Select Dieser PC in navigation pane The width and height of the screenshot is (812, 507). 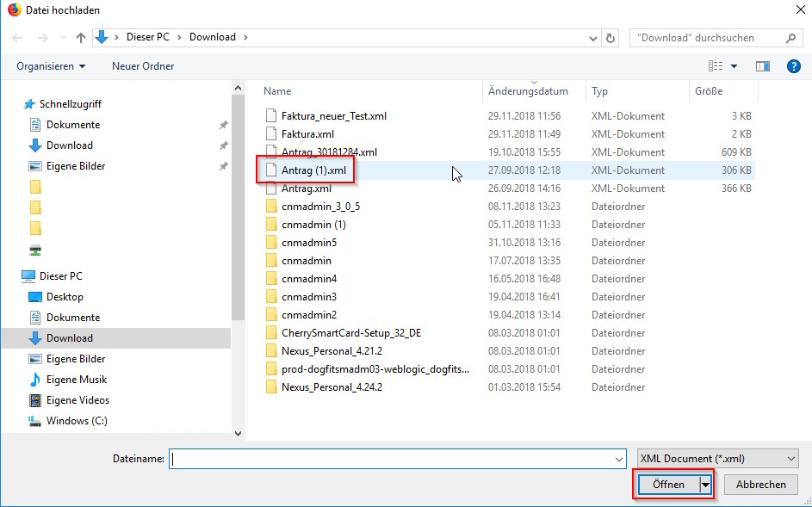60,276
